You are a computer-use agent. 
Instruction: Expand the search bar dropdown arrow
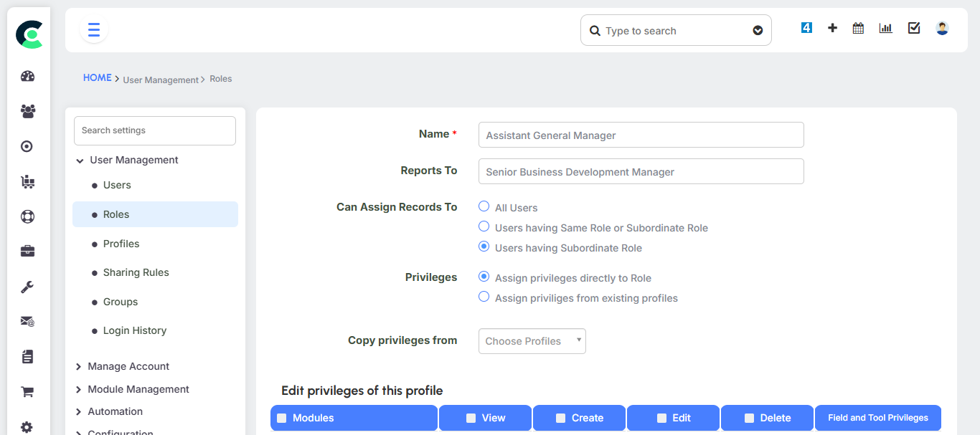(x=758, y=31)
